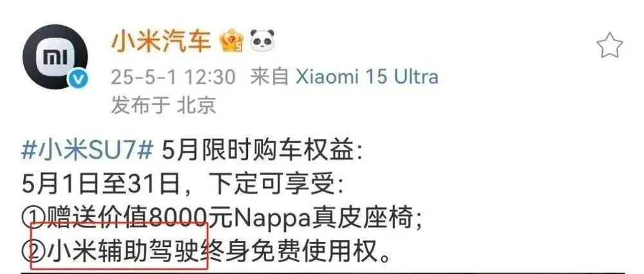This screenshot has height=274, width=644.
Task: Click the 发布于 北京 location text
Action: click(x=164, y=105)
